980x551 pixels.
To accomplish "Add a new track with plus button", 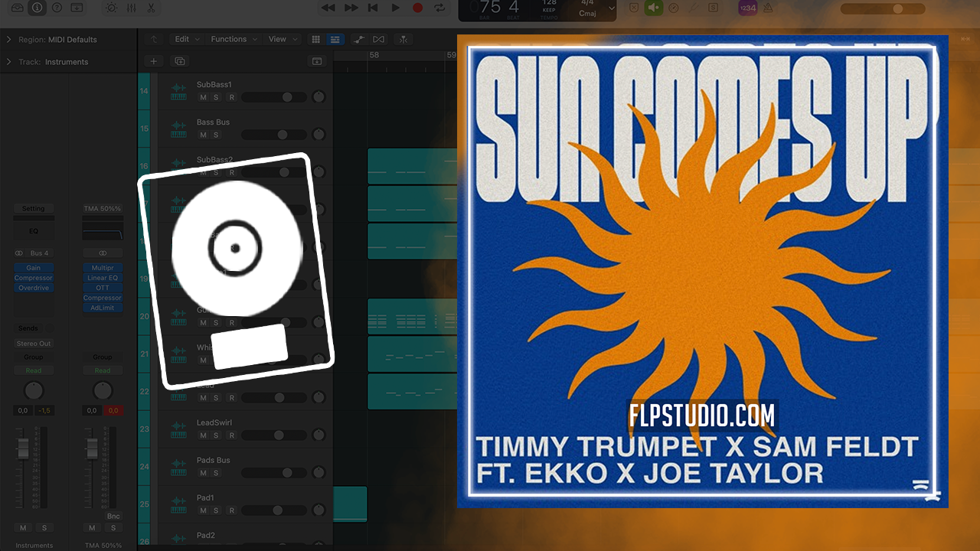I will coord(153,61).
